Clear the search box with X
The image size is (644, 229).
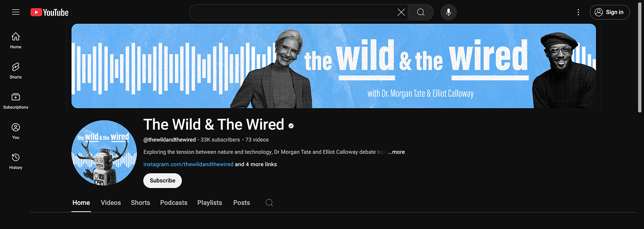[401, 13]
